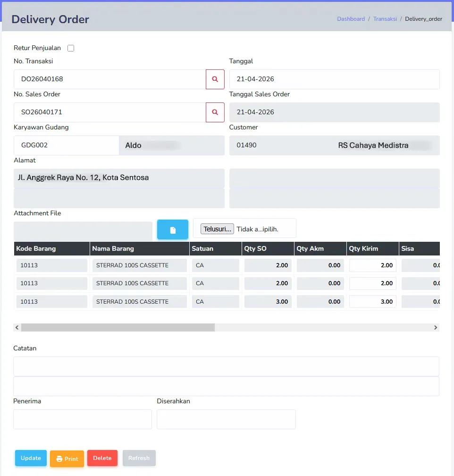This screenshot has height=476, width=454.
Task: Click the Qty SO column header
Action: (x=268, y=248)
